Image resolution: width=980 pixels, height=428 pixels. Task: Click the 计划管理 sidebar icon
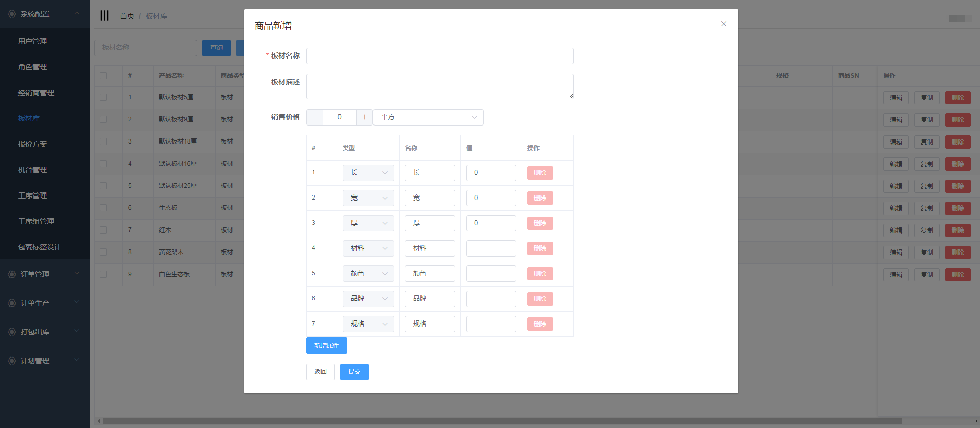(12, 361)
